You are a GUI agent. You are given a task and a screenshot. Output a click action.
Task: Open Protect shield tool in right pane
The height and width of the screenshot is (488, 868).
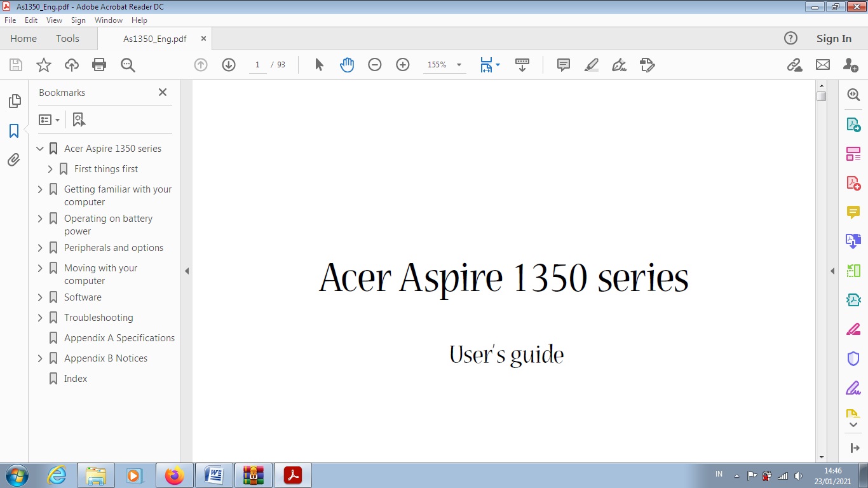tap(853, 358)
